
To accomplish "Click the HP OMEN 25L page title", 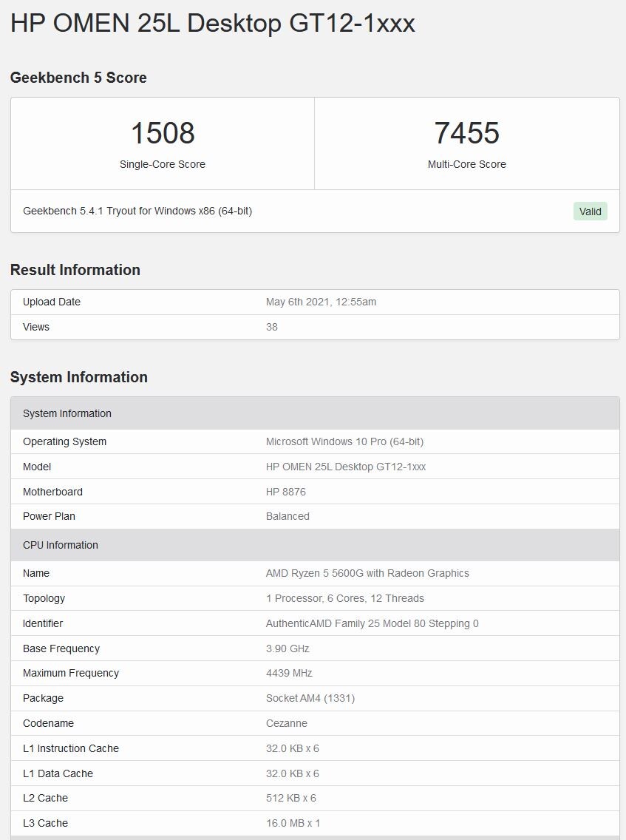I will (213, 24).
